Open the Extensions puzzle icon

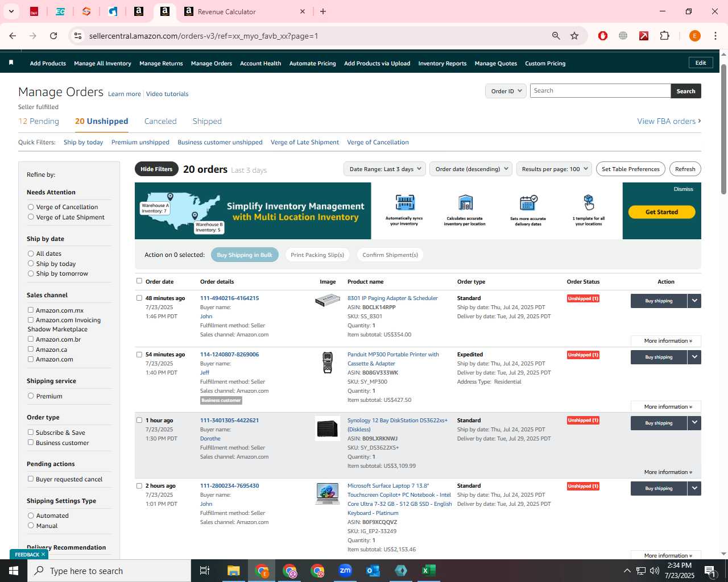[x=664, y=36]
